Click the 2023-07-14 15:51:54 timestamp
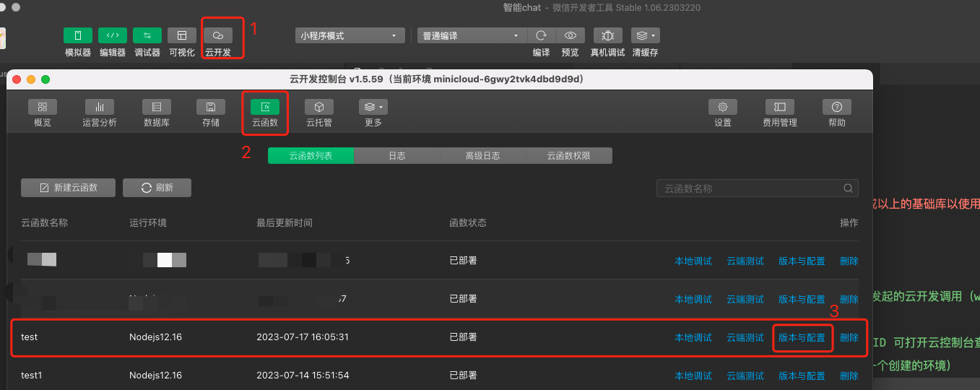The image size is (980, 390). [x=303, y=376]
